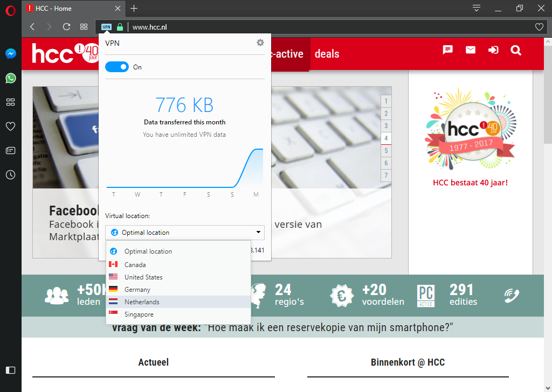The height and width of the screenshot is (392, 552).
Task: Open Speed Dial start page button
Action: pyautogui.click(x=84, y=27)
